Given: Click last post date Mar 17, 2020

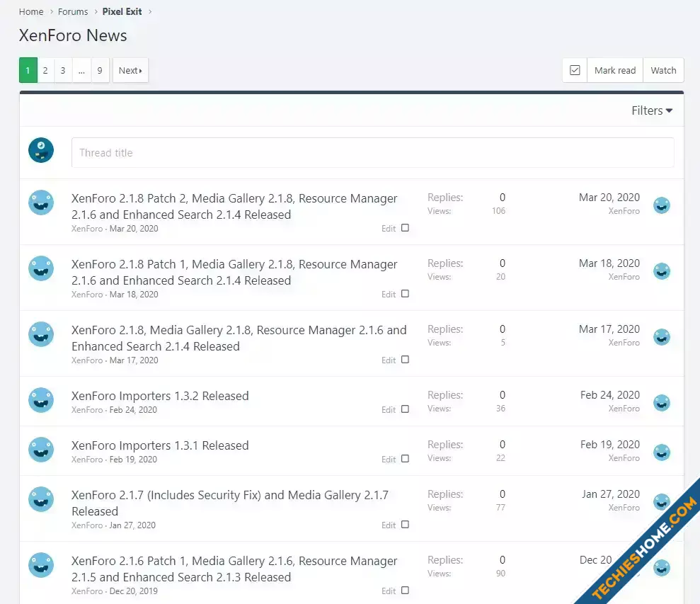Looking at the screenshot, I should [609, 329].
